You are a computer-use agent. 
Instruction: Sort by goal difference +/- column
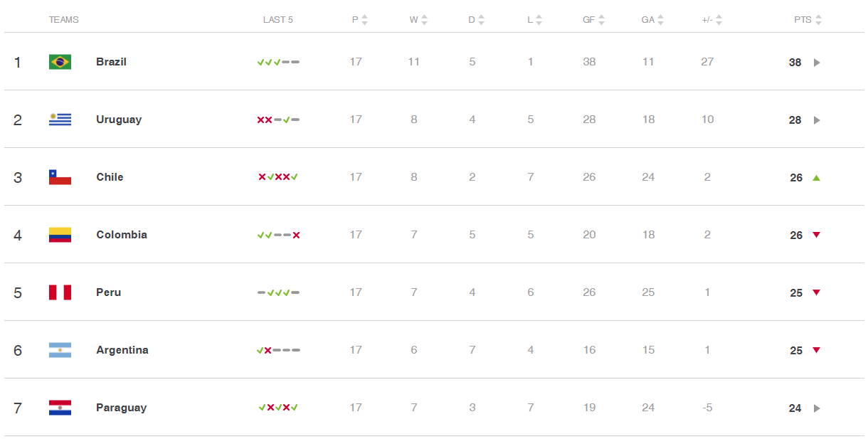click(x=719, y=20)
